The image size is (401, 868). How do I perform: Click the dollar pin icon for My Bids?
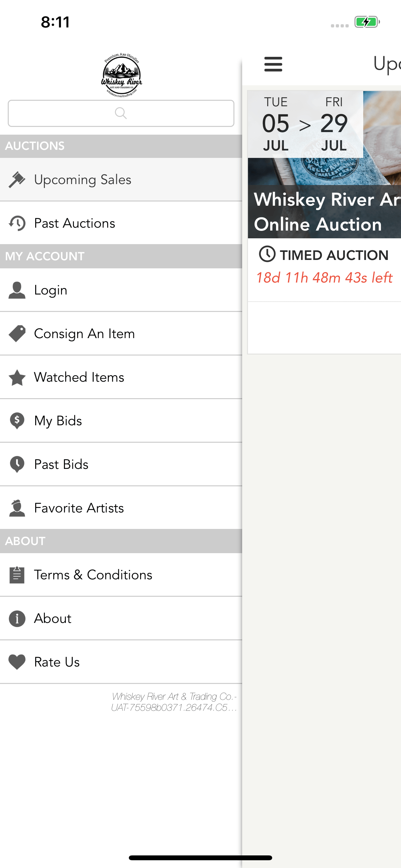17,421
